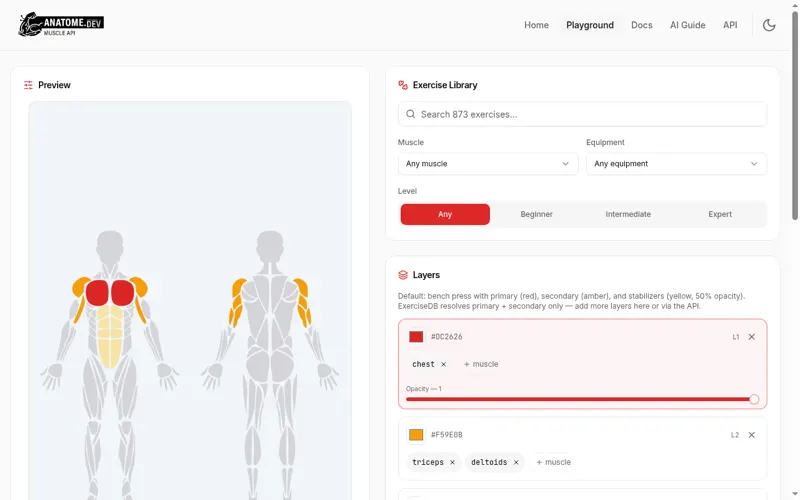Toggle dark mode with the moon icon
The image size is (800, 500).
pyautogui.click(x=769, y=25)
